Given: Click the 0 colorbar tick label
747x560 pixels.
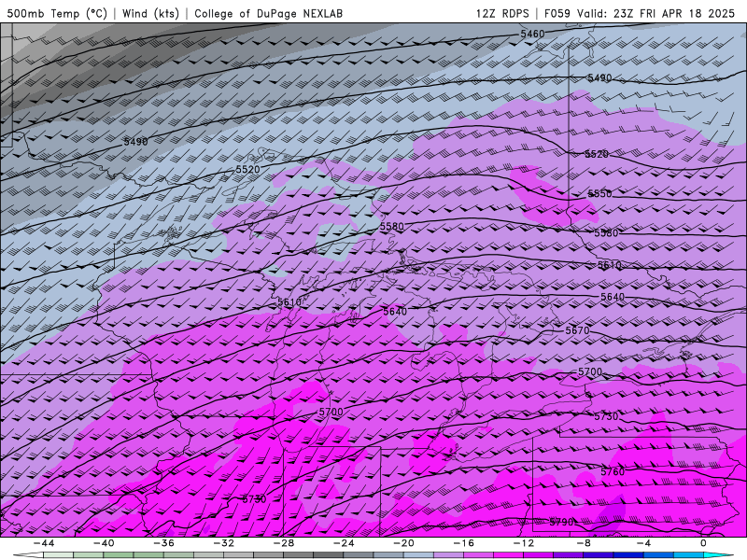Looking at the screenshot, I should [703, 543].
